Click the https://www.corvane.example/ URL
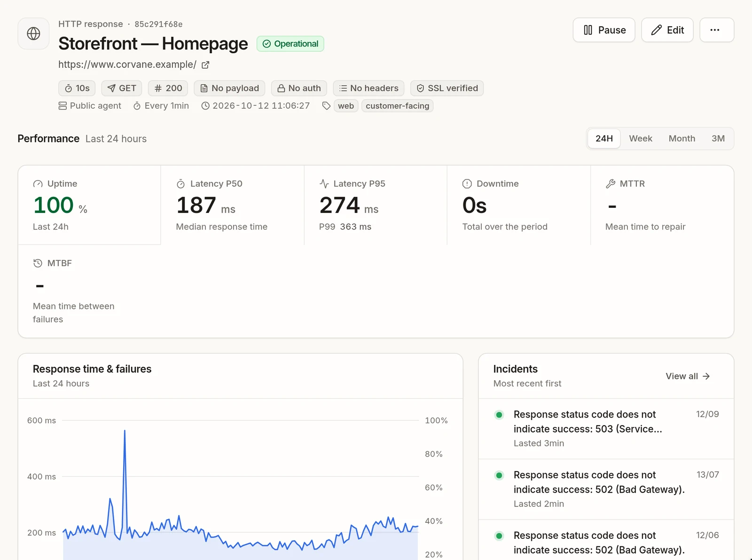The image size is (752, 560). click(127, 64)
